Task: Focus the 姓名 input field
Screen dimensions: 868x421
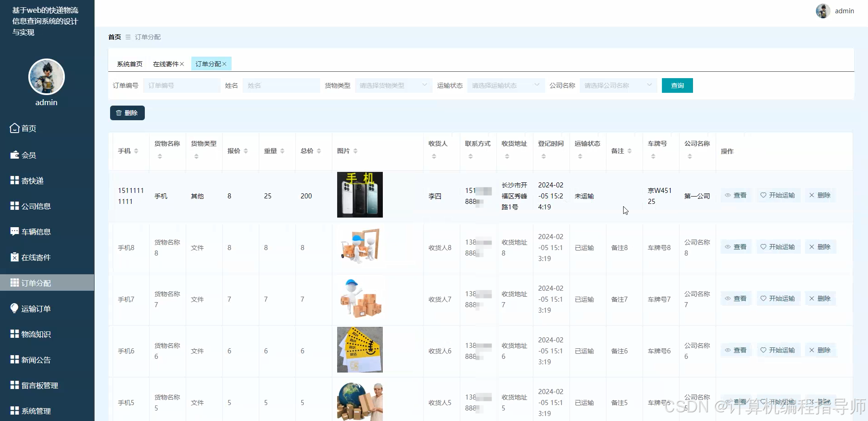Action: 281,85
